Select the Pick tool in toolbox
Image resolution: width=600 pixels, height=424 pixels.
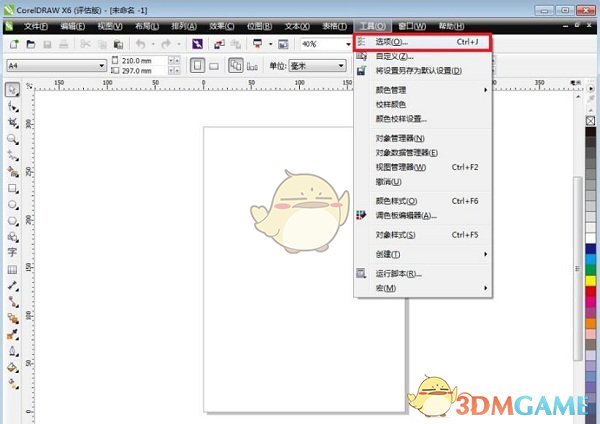coord(12,90)
